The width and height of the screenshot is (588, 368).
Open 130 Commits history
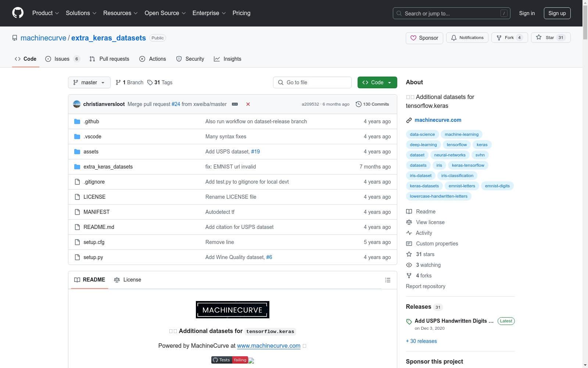[372, 104]
